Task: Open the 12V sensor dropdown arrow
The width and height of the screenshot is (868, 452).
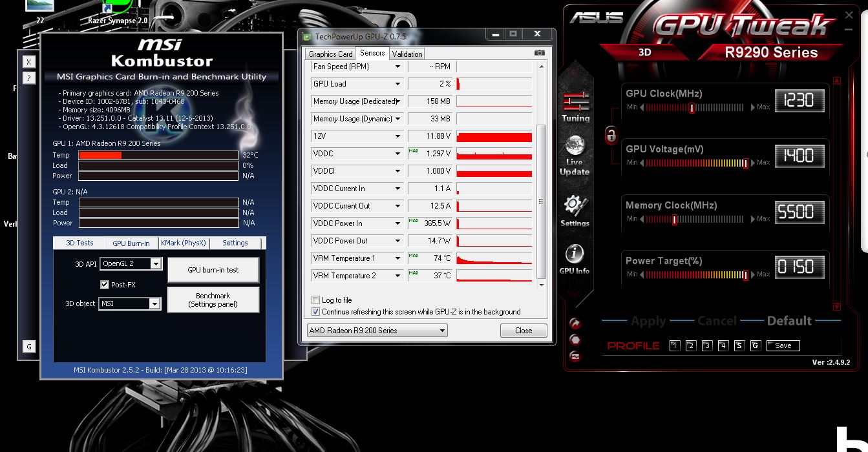Action: click(398, 136)
